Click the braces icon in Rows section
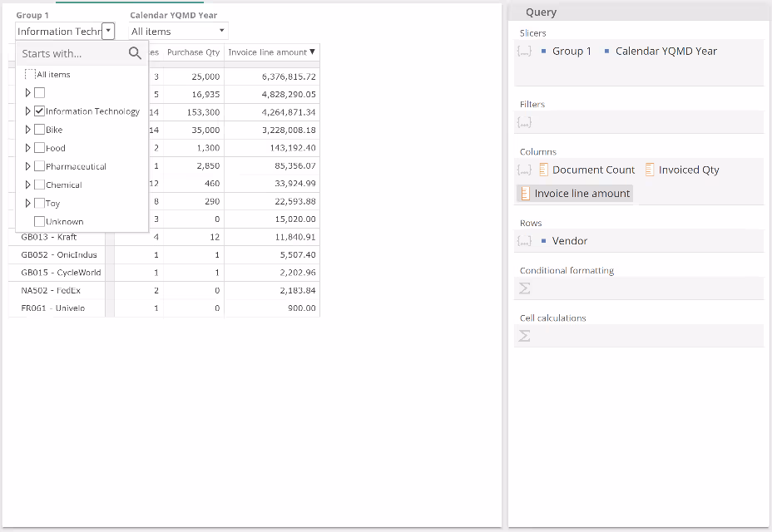Image resolution: width=772 pixels, height=532 pixels. (x=524, y=241)
